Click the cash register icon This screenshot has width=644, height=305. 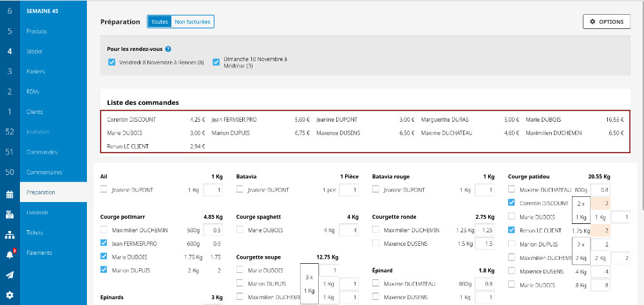10,214
